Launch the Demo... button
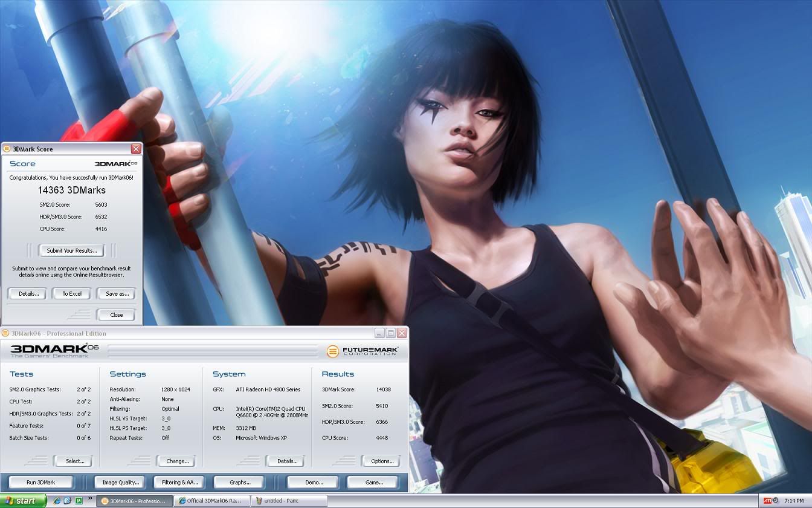 [x=314, y=482]
